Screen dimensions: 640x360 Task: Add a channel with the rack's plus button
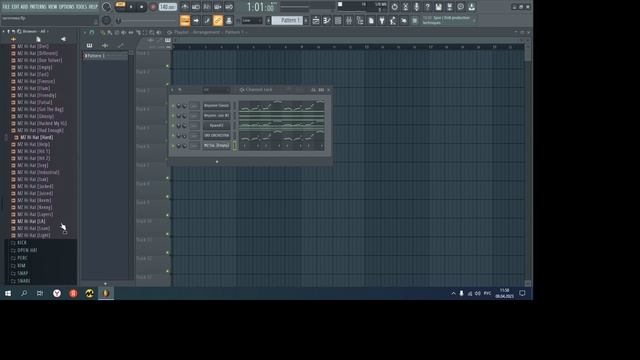pos(217,162)
